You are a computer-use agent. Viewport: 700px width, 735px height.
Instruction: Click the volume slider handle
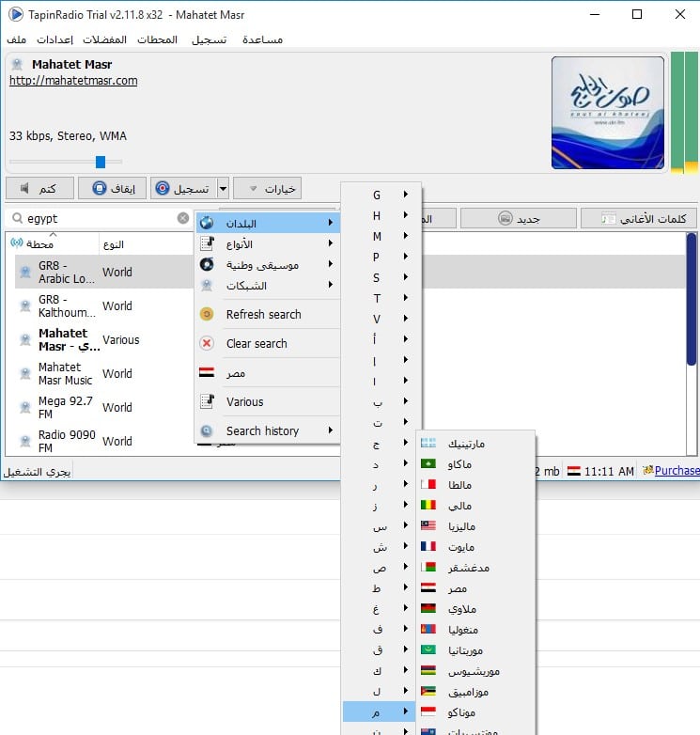click(101, 162)
